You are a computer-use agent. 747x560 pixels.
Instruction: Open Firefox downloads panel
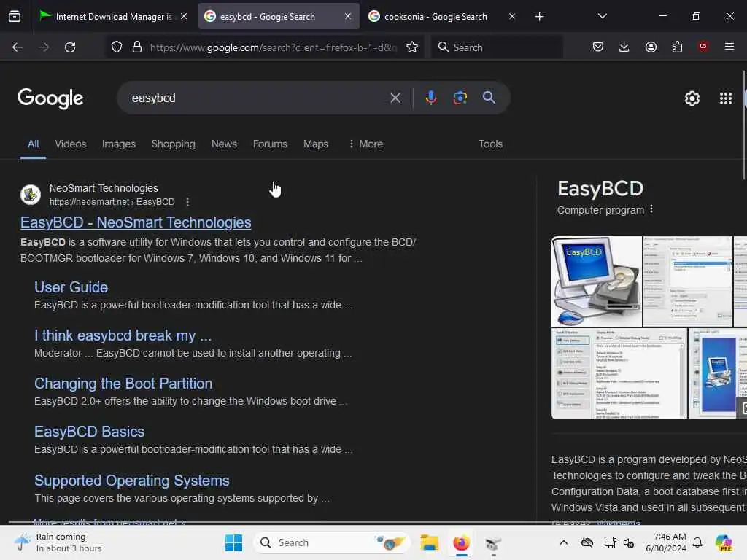click(624, 47)
